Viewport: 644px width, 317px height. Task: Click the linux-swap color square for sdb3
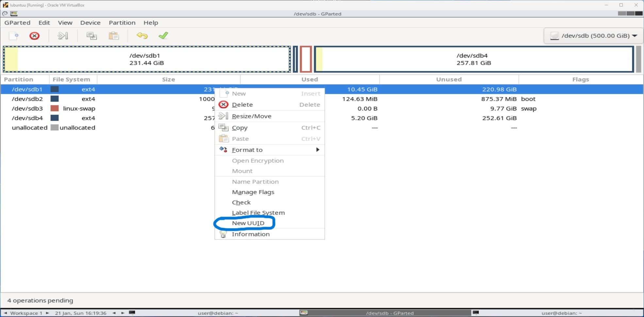click(x=55, y=108)
